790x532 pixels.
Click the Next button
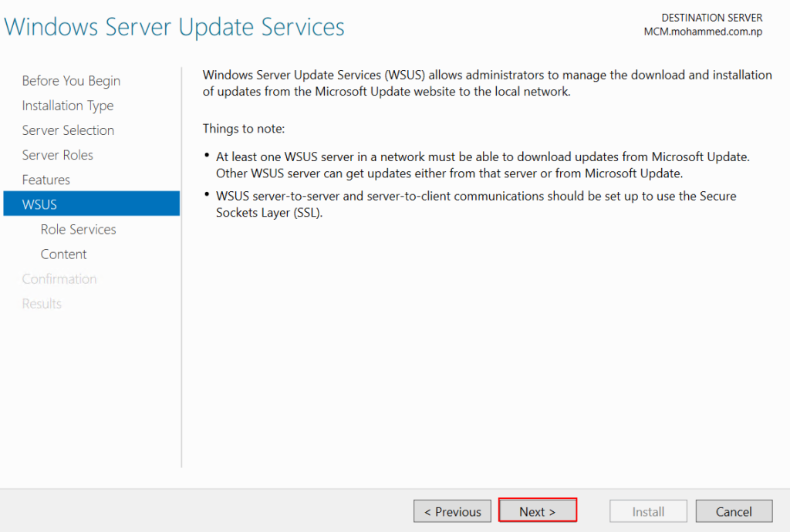[x=538, y=511]
